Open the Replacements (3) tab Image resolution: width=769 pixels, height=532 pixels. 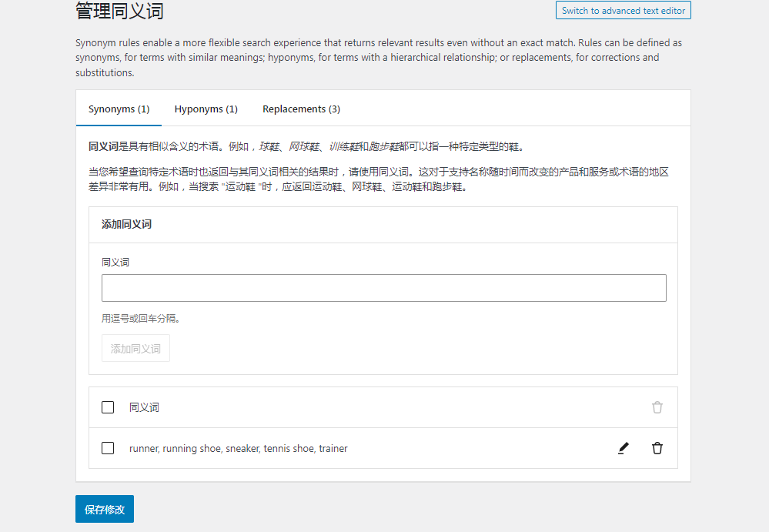tap(300, 109)
